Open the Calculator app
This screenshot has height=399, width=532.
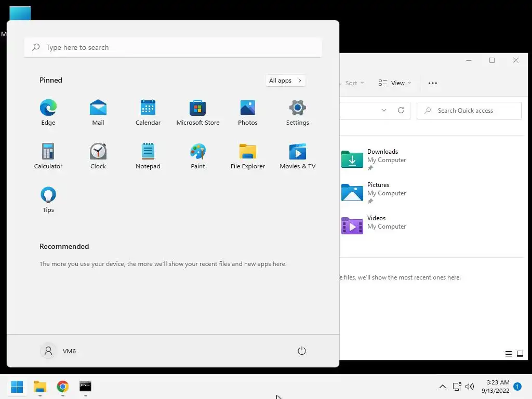pos(48,156)
